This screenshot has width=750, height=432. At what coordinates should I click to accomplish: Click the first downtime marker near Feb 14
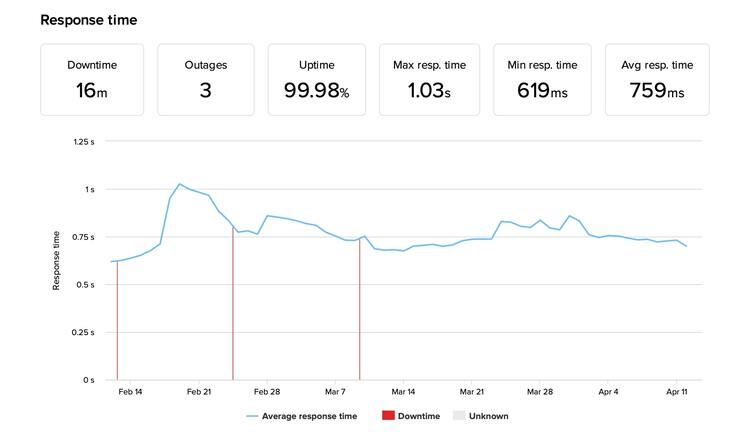(x=117, y=321)
